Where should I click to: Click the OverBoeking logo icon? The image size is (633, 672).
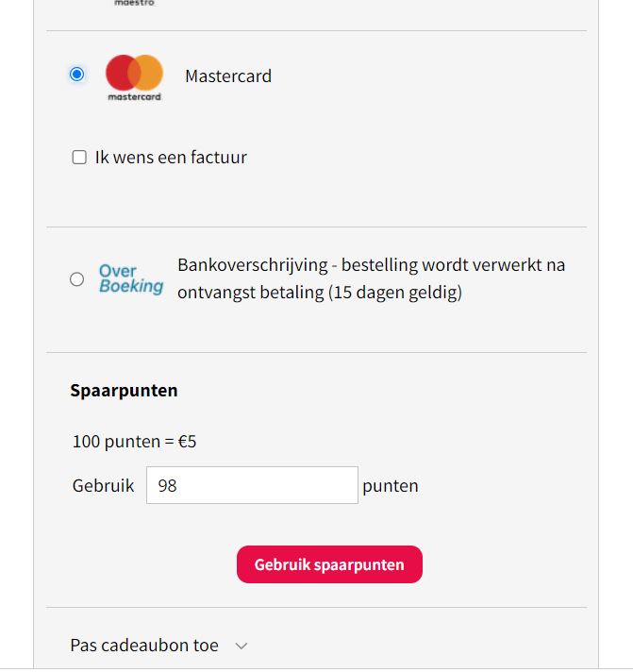coord(130,279)
